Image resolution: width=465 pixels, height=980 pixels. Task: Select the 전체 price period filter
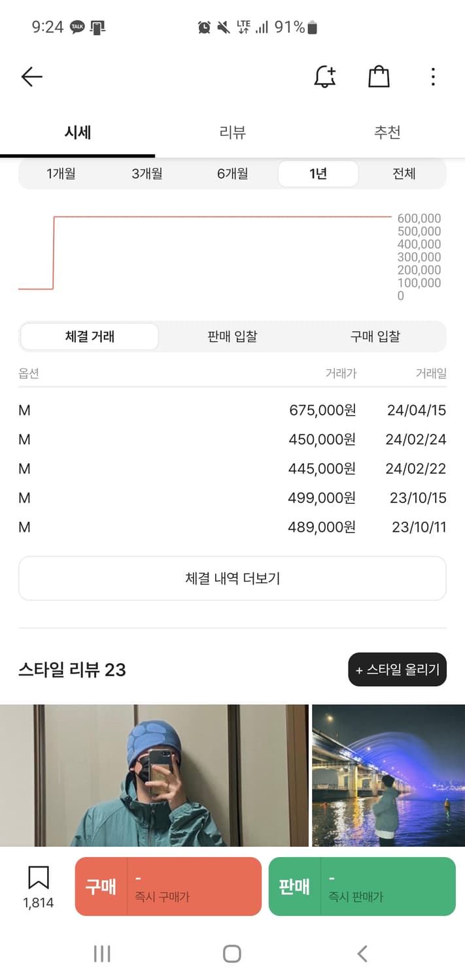[x=404, y=174]
